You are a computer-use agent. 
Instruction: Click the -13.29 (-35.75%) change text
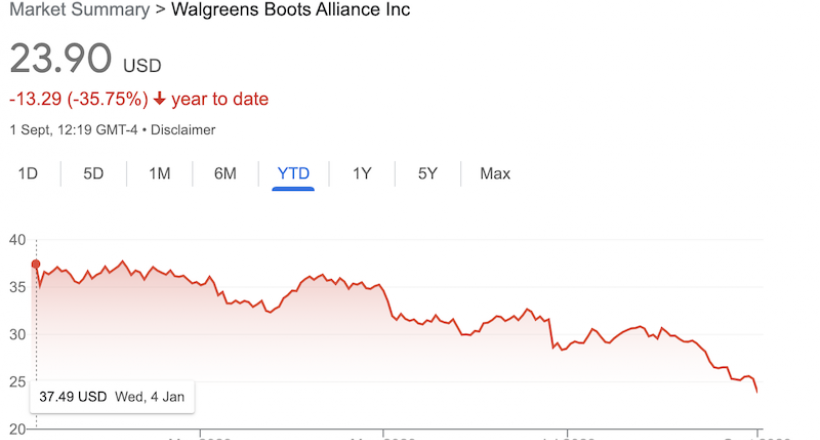tap(79, 99)
